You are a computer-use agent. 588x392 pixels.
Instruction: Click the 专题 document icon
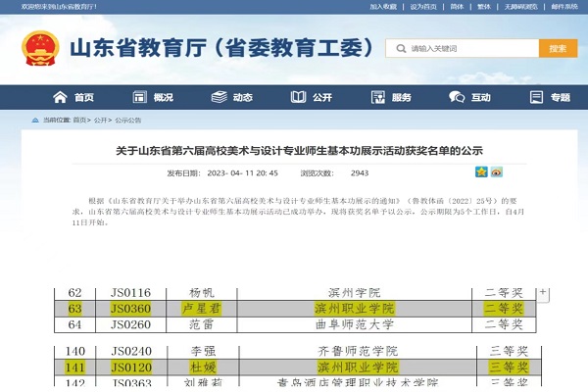tap(534, 98)
